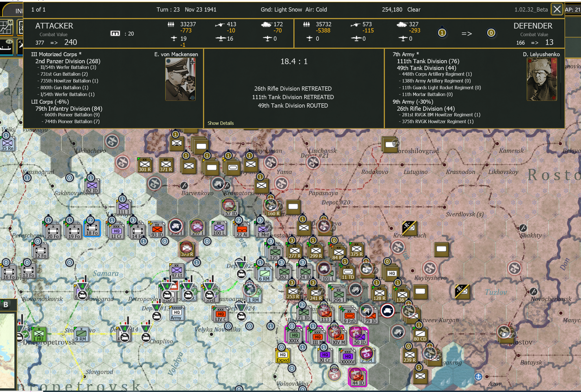This screenshot has height=392, width=581.
Task: Select Soviet 371 R rifle division counter
Action: (x=166, y=165)
